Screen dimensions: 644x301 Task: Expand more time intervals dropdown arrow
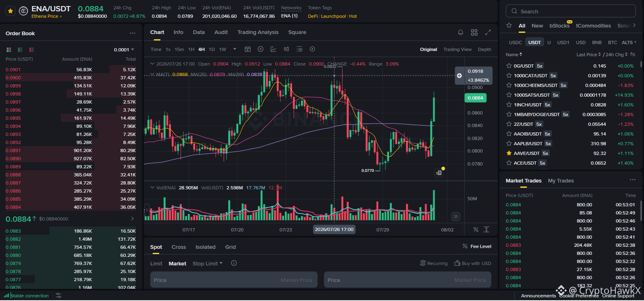(x=235, y=49)
